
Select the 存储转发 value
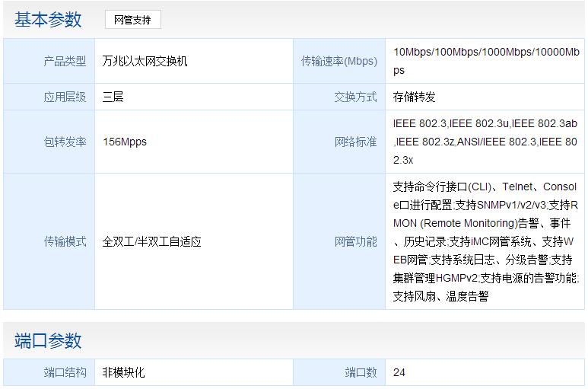[x=414, y=97]
